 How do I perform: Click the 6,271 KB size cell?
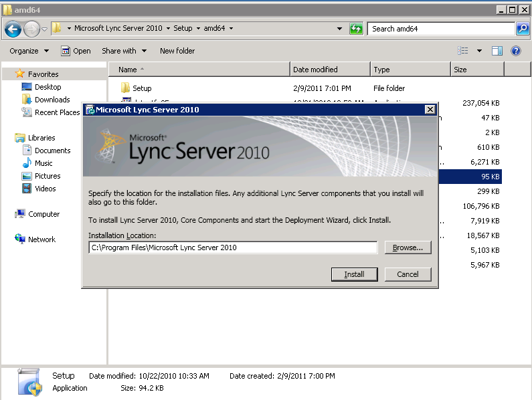485,162
